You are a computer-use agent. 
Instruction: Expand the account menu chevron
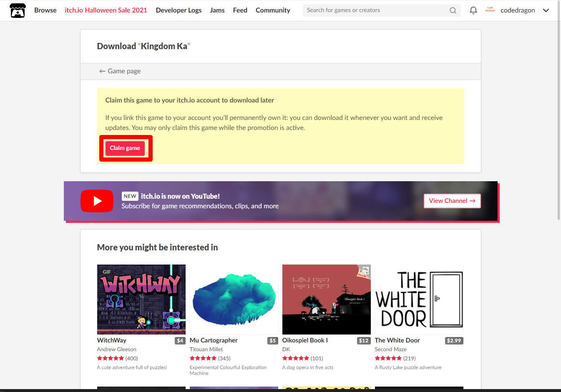pos(546,10)
